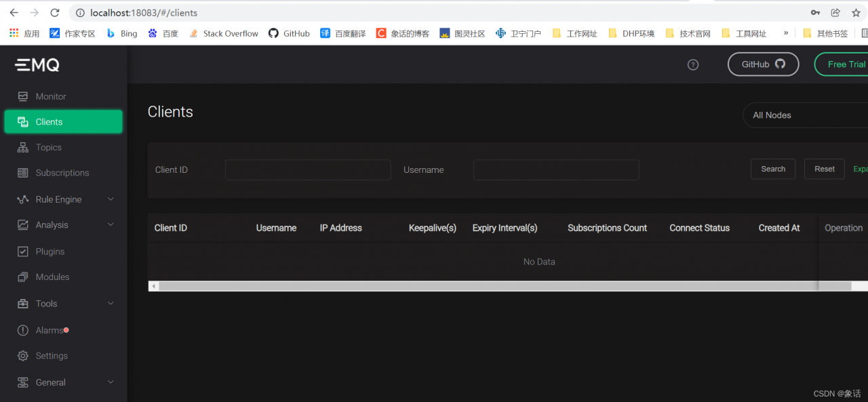Screen dimensions: 868x402
Task: Reload the page with refresh icon
Action: coord(55,13)
